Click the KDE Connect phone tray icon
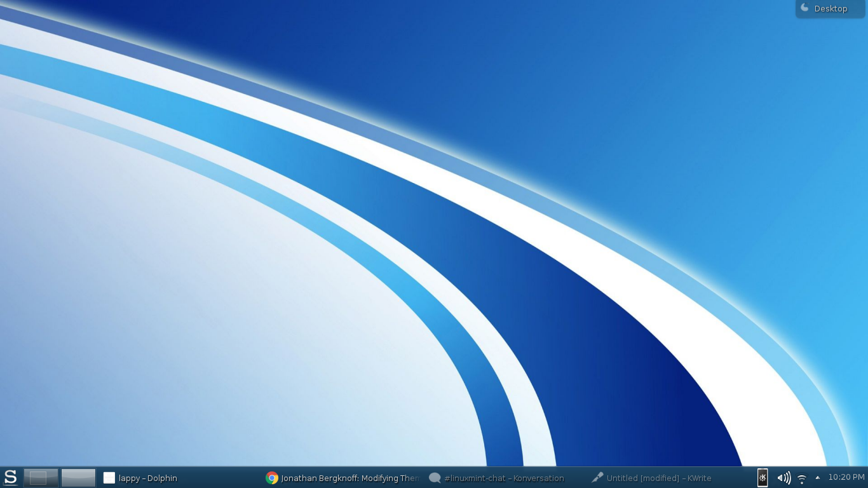The image size is (868, 488). click(x=763, y=478)
